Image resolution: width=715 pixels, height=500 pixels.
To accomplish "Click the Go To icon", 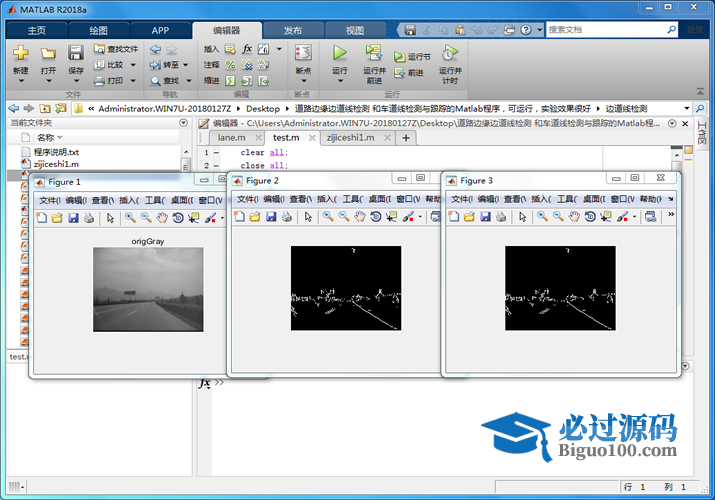I will pos(155,65).
